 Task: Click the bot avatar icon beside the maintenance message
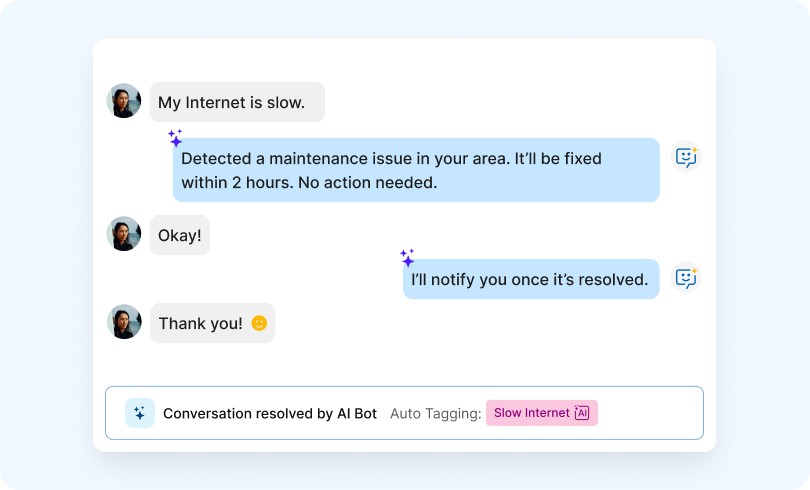click(686, 157)
